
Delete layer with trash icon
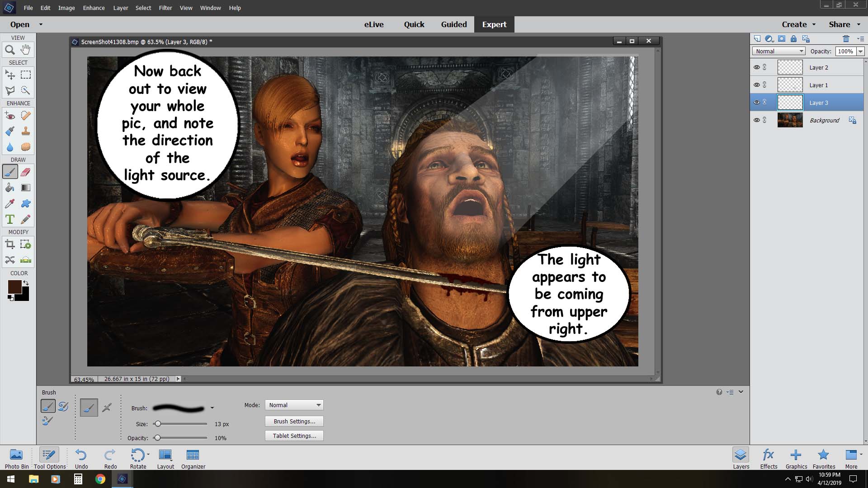[x=846, y=39]
